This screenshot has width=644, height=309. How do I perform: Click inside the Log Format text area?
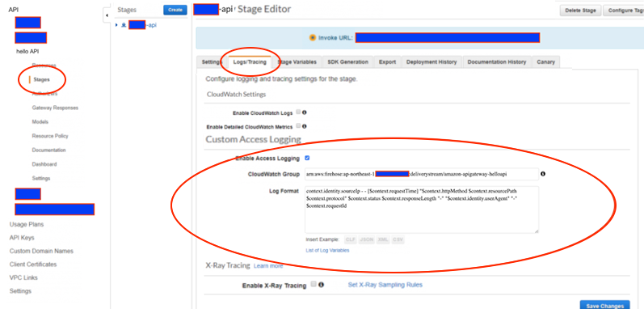click(x=422, y=210)
